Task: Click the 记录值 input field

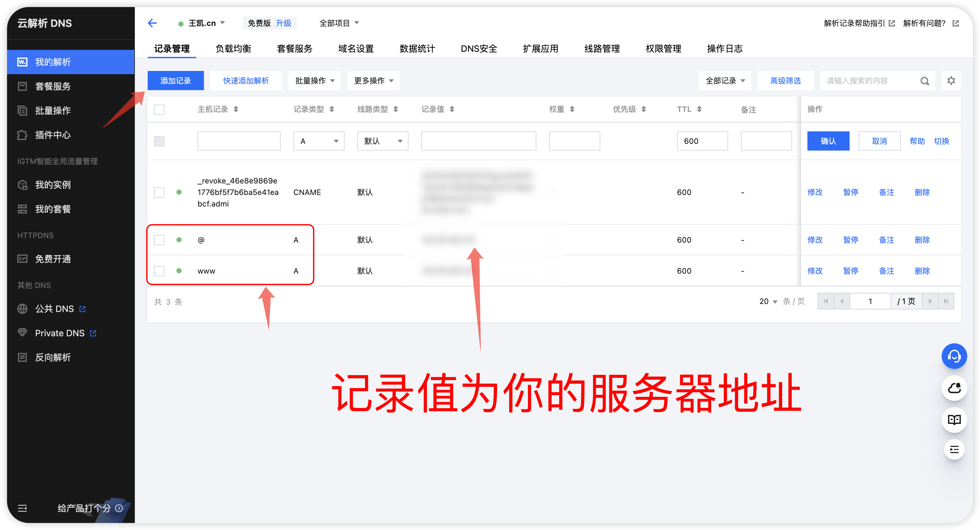Action: (x=478, y=141)
